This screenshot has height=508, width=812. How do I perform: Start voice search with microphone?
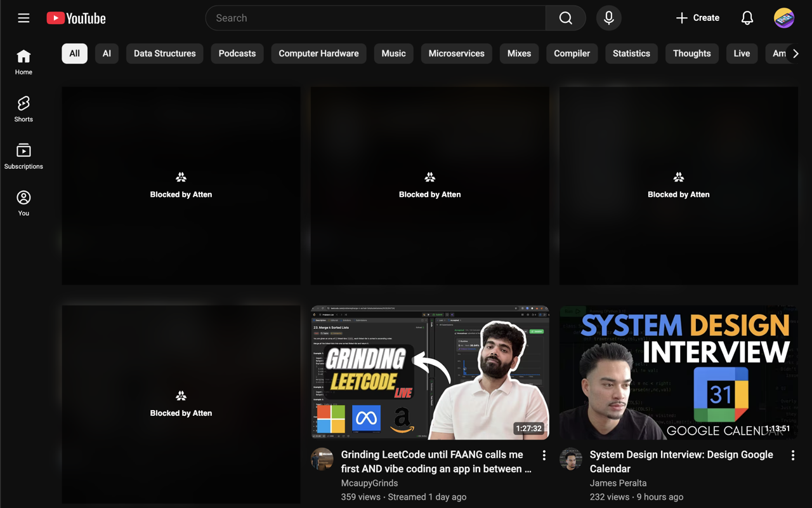(608, 18)
